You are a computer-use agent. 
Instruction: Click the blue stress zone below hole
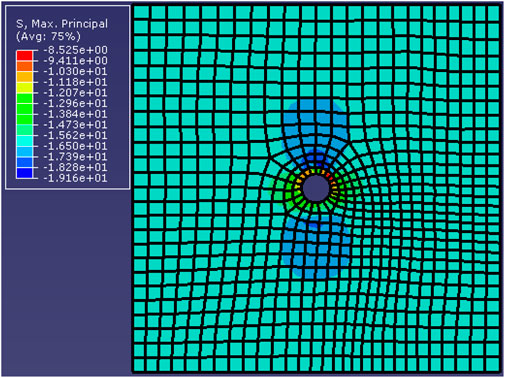pos(316,247)
